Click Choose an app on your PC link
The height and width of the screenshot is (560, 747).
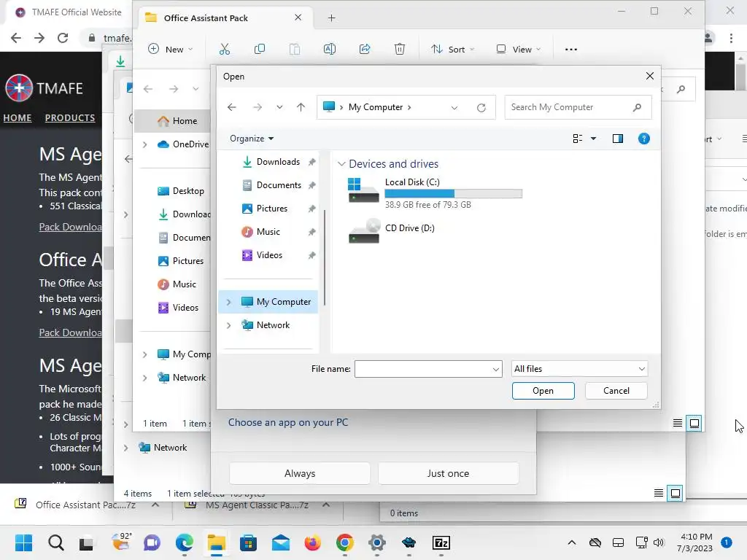click(287, 422)
